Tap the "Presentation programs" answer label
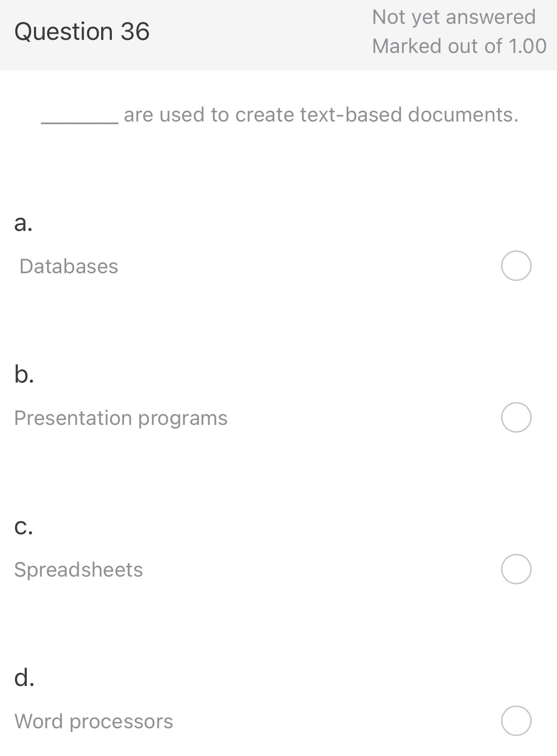Image resolution: width=557 pixels, height=756 pixels. [121, 418]
